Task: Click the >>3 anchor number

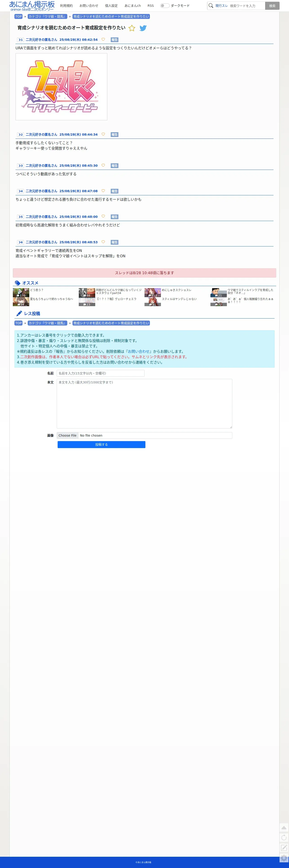Action: click(x=20, y=165)
